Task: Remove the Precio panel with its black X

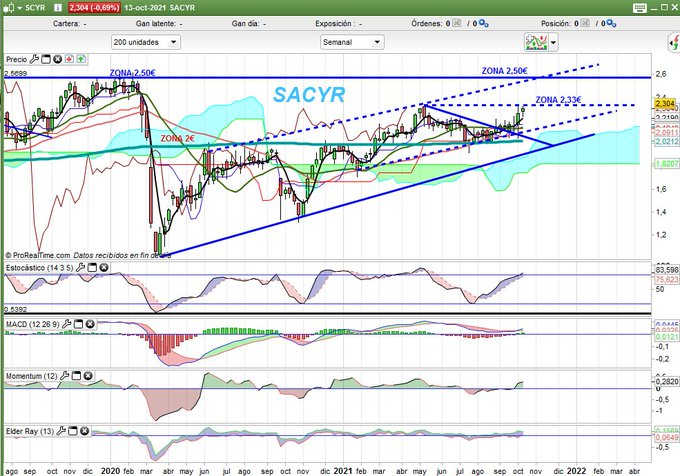Action: coord(57,59)
